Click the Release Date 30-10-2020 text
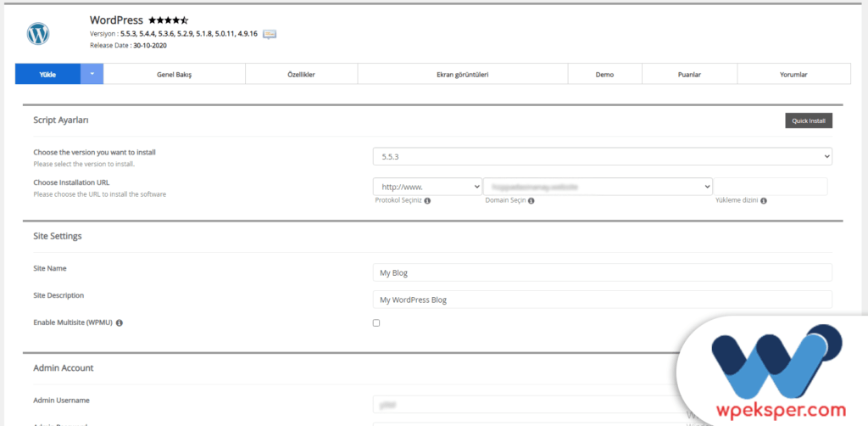 (129, 46)
